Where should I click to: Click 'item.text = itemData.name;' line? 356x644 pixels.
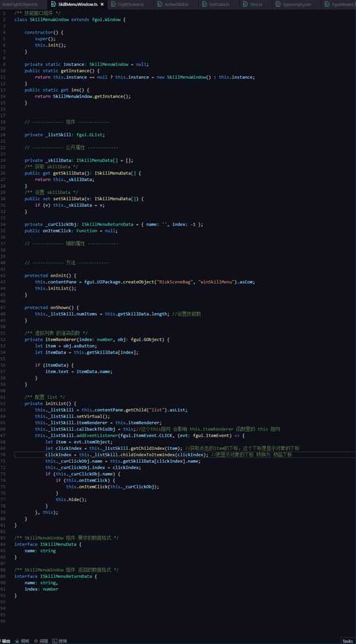[x=79, y=371]
